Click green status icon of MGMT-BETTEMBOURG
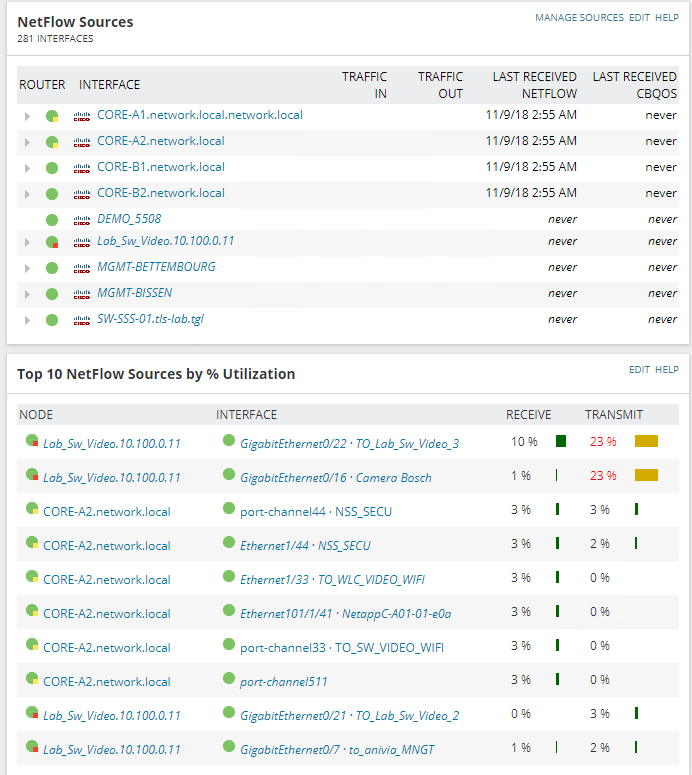 coord(52,268)
